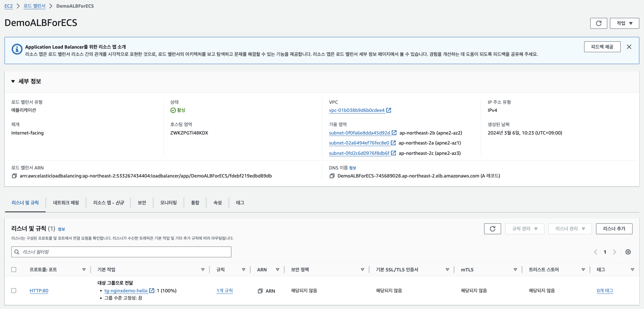This screenshot has height=309, width=644.
Task: Switch to the 모니터링 tab
Action: pos(168,202)
